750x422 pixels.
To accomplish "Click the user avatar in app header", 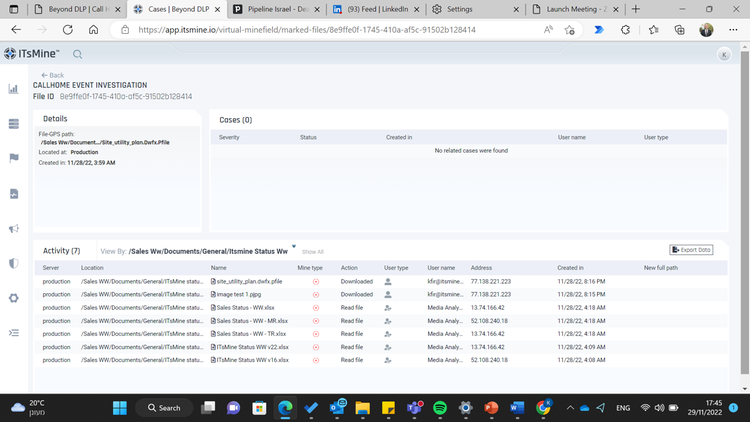I will (723, 54).
